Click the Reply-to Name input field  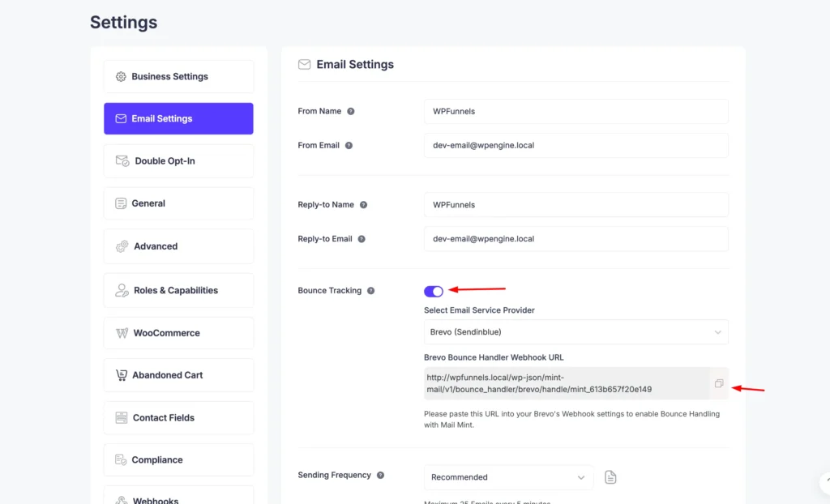pyautogui.click(x=575, y=204)
